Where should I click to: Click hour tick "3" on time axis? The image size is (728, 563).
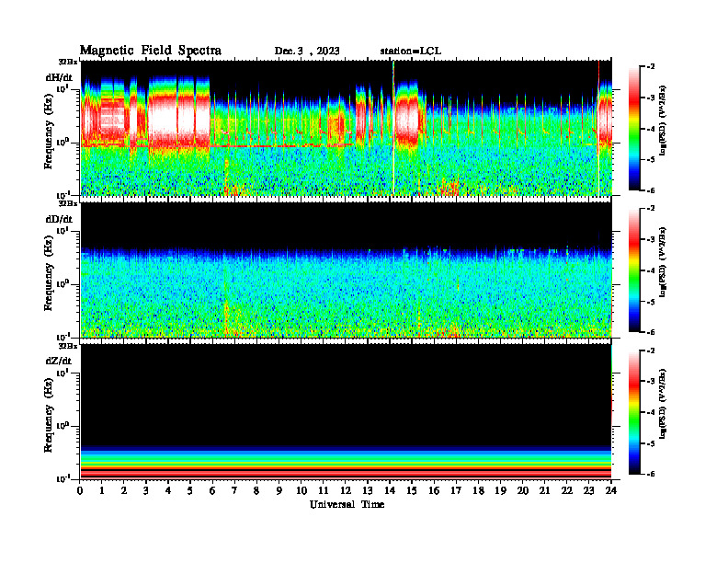tap(146, 490)
